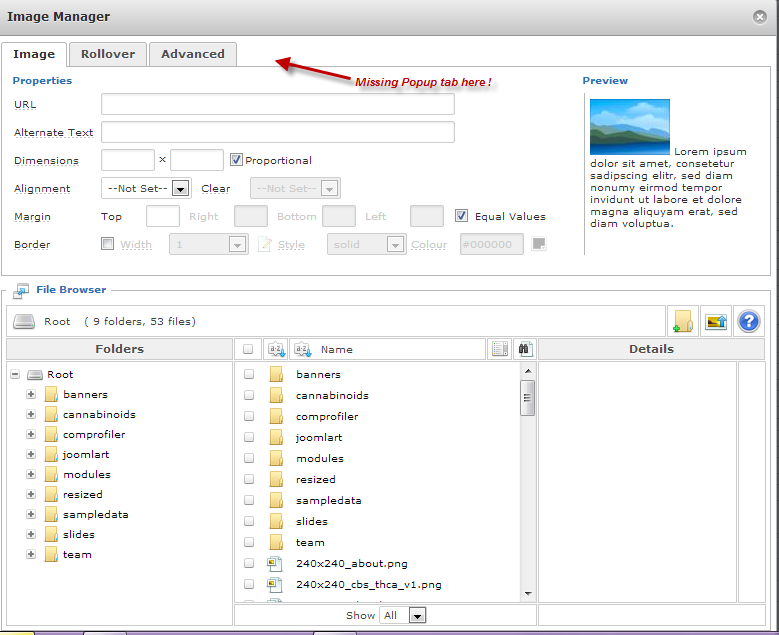This screenshot has height=635, width=779.
Task: Tick the checkbox for banners row
Action: [x=249, y=374]
